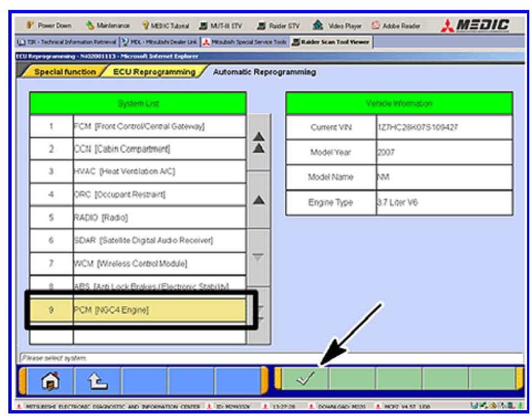The width and height of the screenshot is (532, 419).
Task: Click the Home icon button
Action: pos(50,380)
